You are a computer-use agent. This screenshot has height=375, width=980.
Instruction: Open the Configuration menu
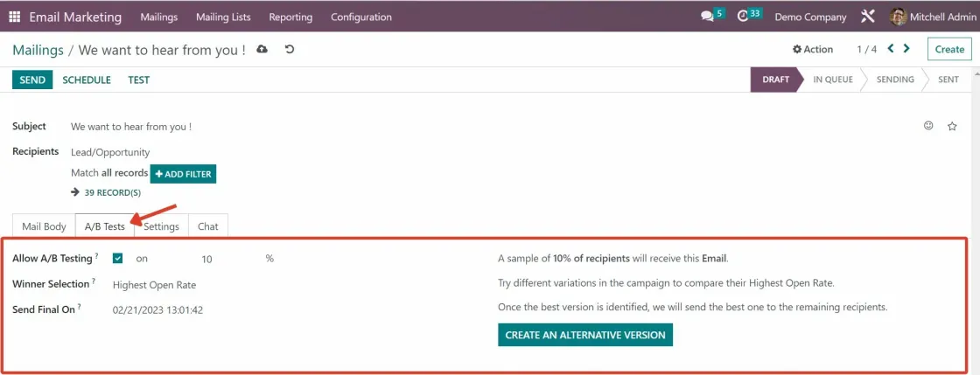pyautogui.click(x=361, y=17)
